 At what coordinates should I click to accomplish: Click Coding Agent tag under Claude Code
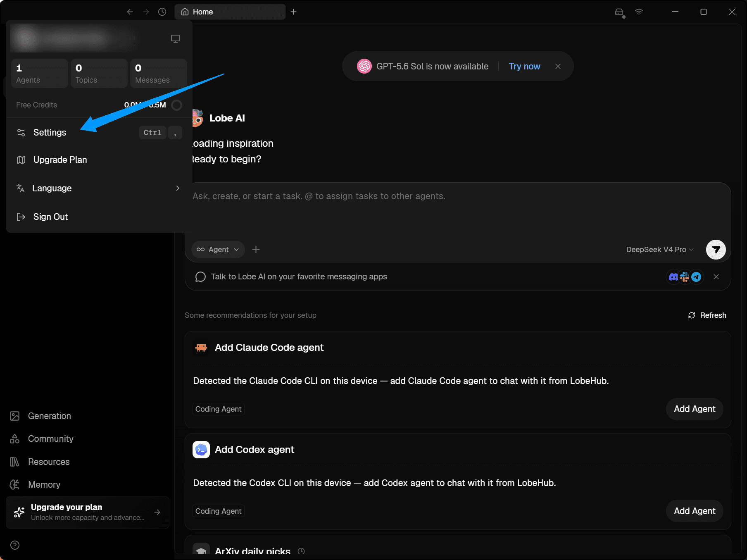[219, 409]
